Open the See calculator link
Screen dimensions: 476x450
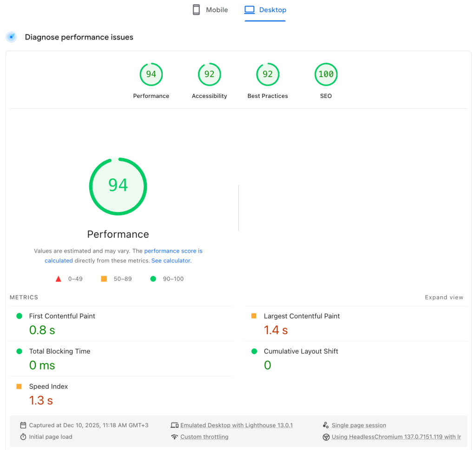(171, 261)
